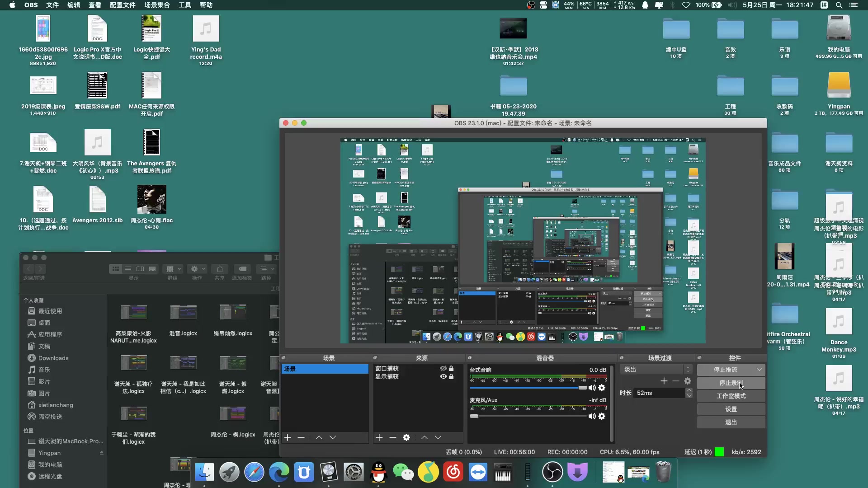The width and height of the screenshot is (868, 488).
Task: Click the 时长 52ms input field
Action: pos(659,393)
